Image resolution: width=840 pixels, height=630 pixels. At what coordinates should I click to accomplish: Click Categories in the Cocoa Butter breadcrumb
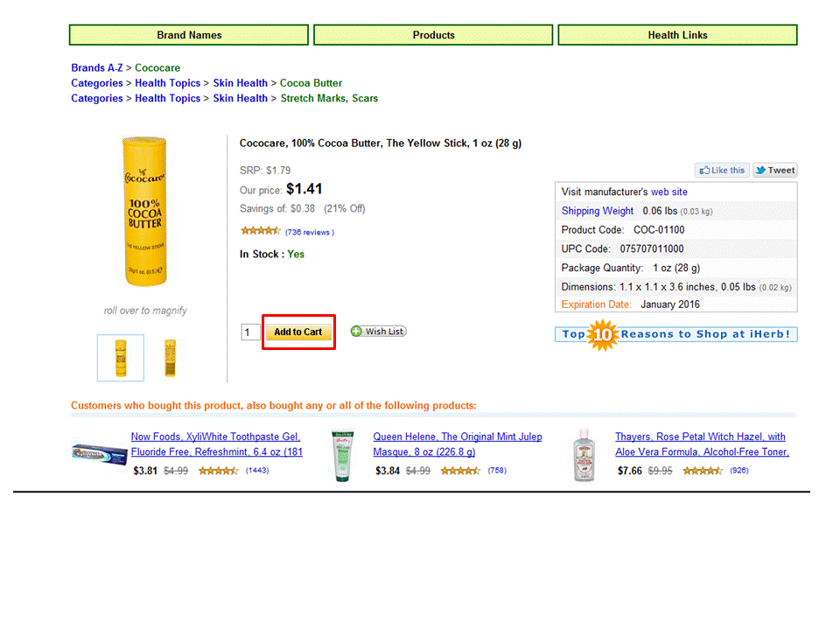97,83
